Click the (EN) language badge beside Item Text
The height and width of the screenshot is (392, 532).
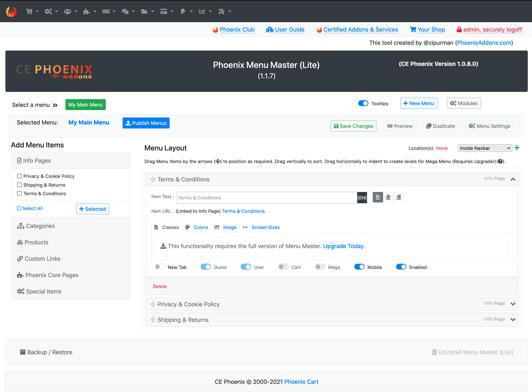pos(362,197)
